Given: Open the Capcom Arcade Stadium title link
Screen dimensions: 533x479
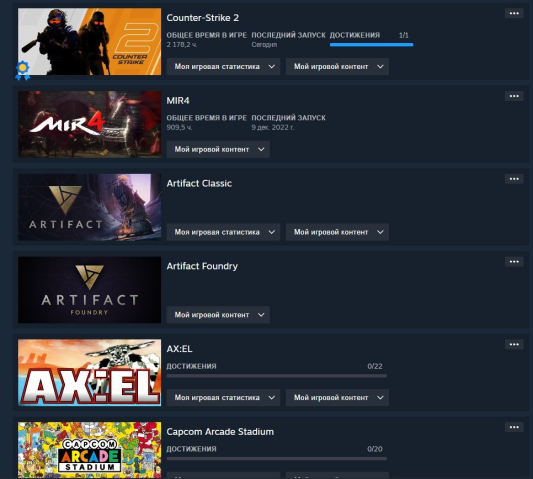Looking at the screenshot, I should pos(220,432).
